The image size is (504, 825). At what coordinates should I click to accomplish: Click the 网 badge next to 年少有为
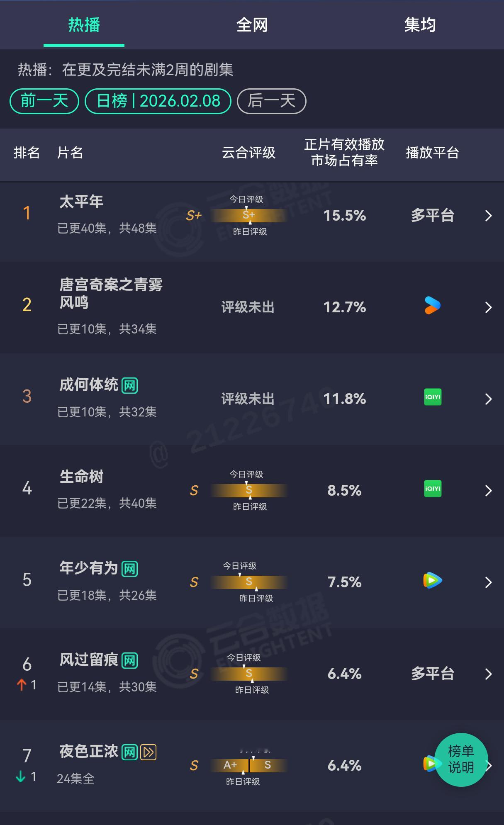pyautogui.click(x=130, y=568)
